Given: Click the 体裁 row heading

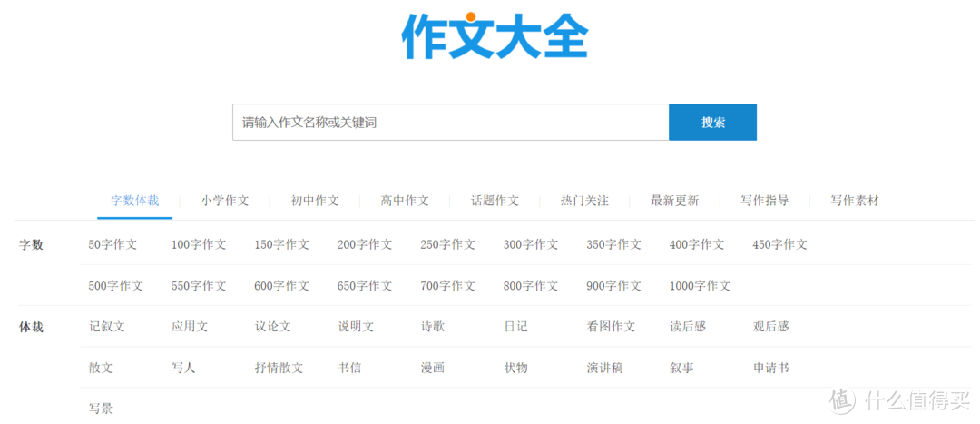Looking at the screenshot, I should (x=31, y=327).
